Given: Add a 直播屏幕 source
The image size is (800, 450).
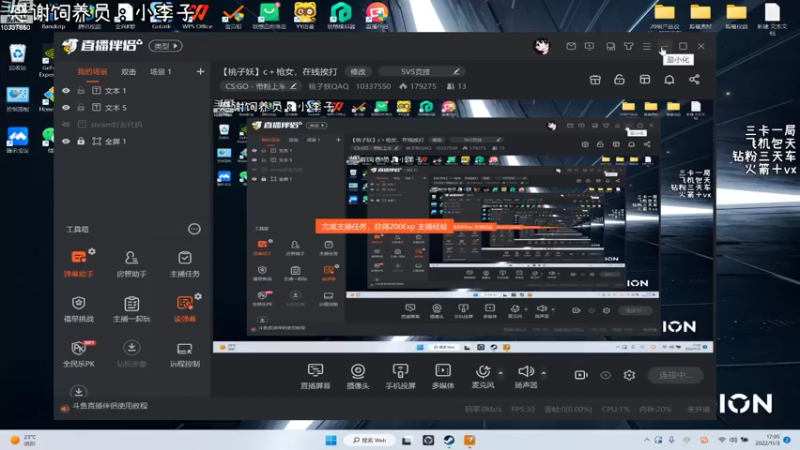Looking at the screenshot, I should [315, 376].
